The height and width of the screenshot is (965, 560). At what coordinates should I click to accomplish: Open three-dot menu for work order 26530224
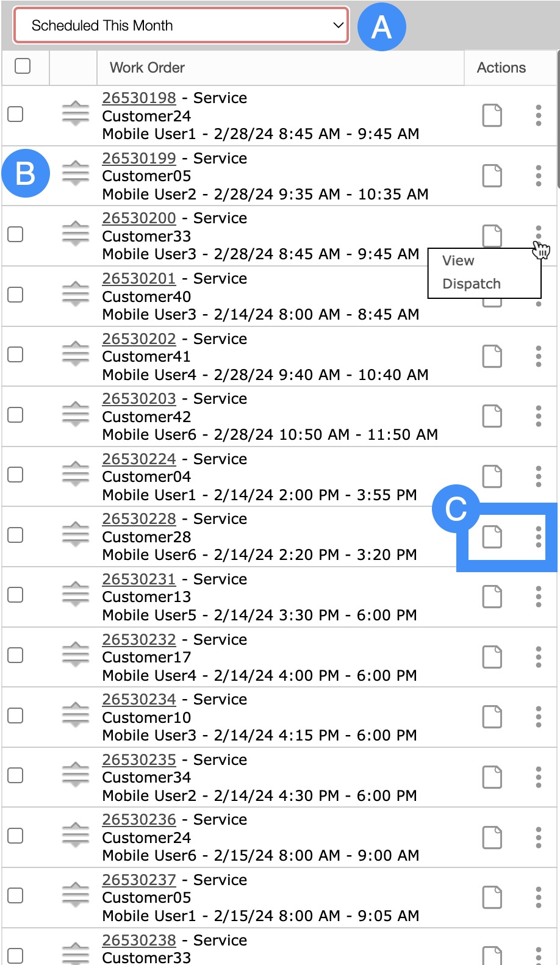[538, 476]
